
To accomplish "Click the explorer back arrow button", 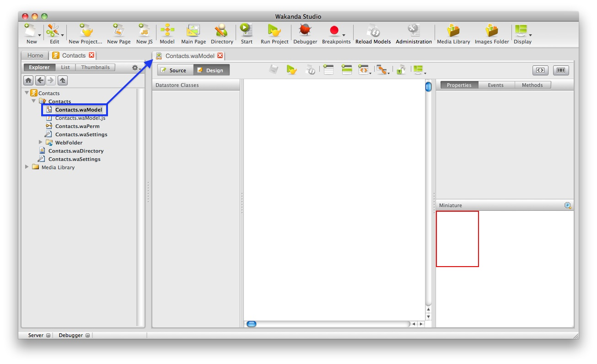I will [x=40, y=80].
